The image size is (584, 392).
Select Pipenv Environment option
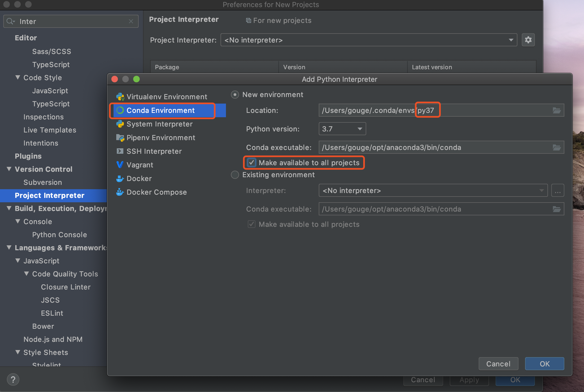161,137
